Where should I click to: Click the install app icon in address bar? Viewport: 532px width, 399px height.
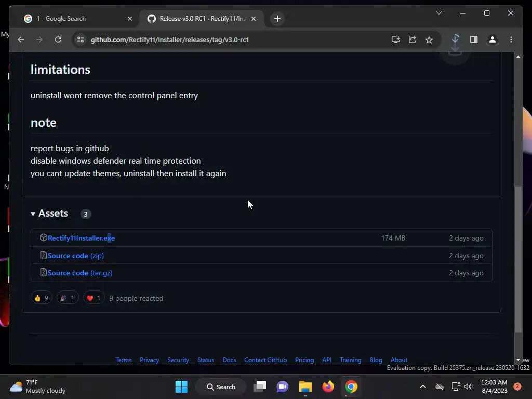coord(395,39)
